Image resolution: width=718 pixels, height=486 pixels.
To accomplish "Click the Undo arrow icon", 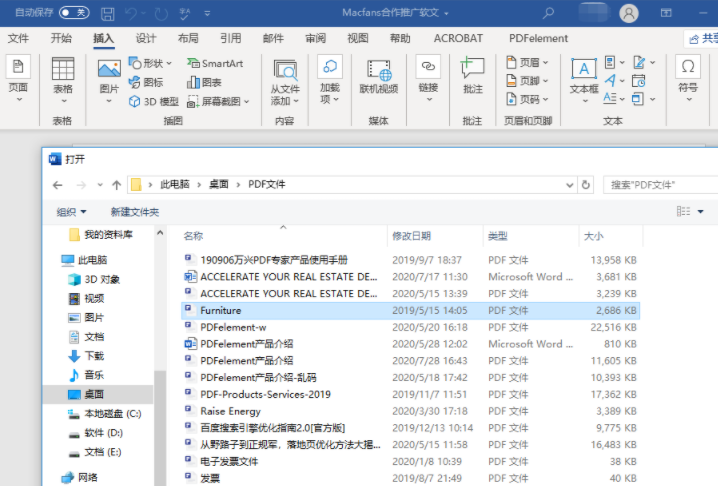I will tap(131, 13).
